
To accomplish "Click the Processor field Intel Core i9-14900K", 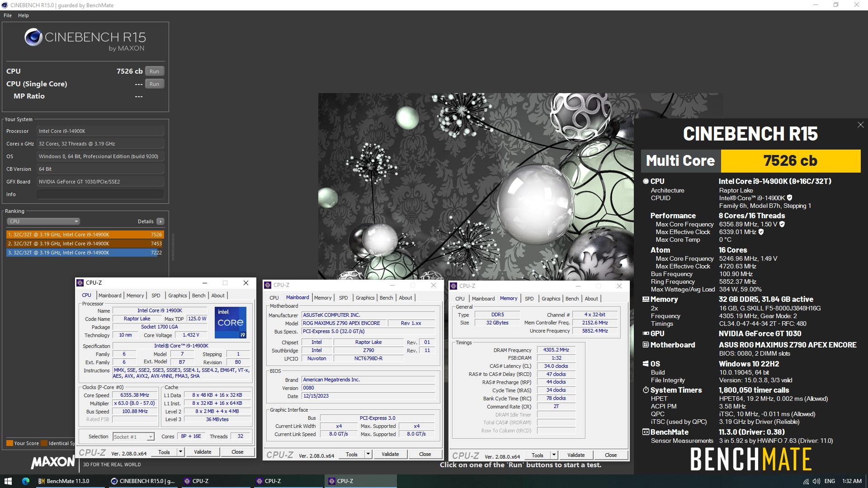I will pos(100,131).
